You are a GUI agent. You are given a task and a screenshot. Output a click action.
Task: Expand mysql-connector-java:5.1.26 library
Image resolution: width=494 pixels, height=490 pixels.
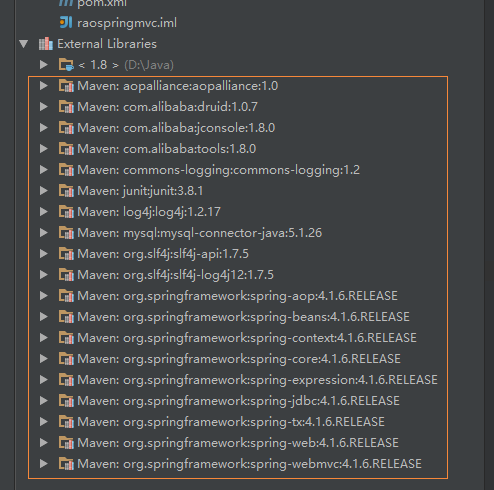43,233
